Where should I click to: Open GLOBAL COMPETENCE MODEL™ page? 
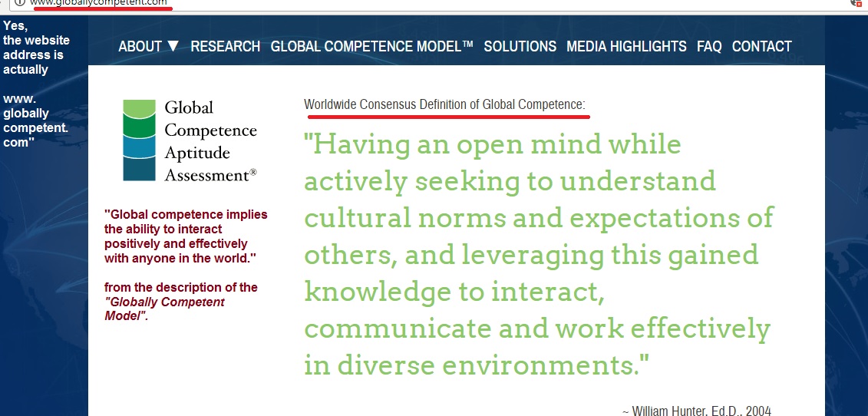click(372, 47)
